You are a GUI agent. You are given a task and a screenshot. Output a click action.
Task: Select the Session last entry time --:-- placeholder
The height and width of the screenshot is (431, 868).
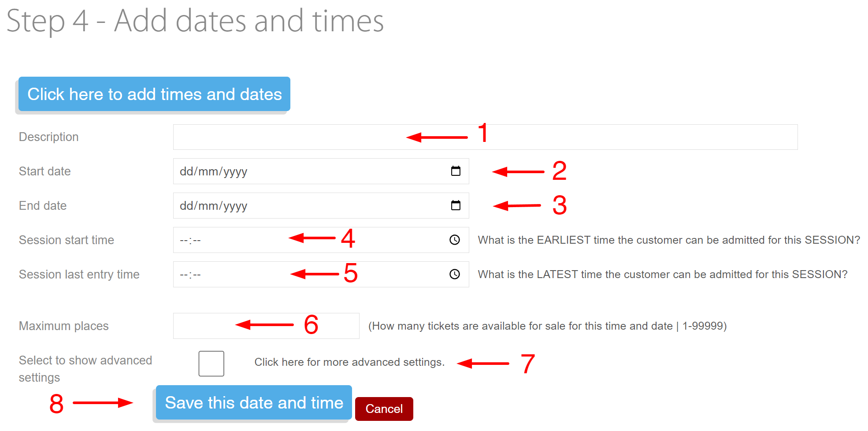click(x=190, y=275)
